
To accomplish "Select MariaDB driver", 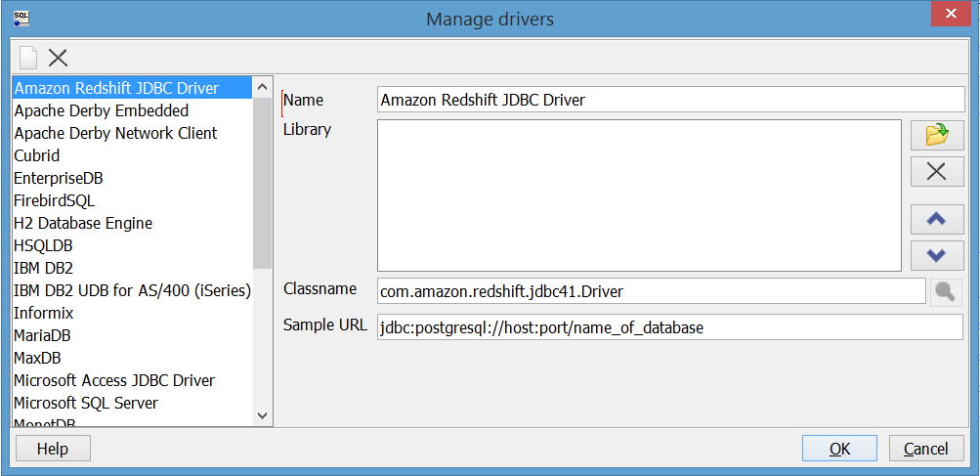I will point(132,335).
